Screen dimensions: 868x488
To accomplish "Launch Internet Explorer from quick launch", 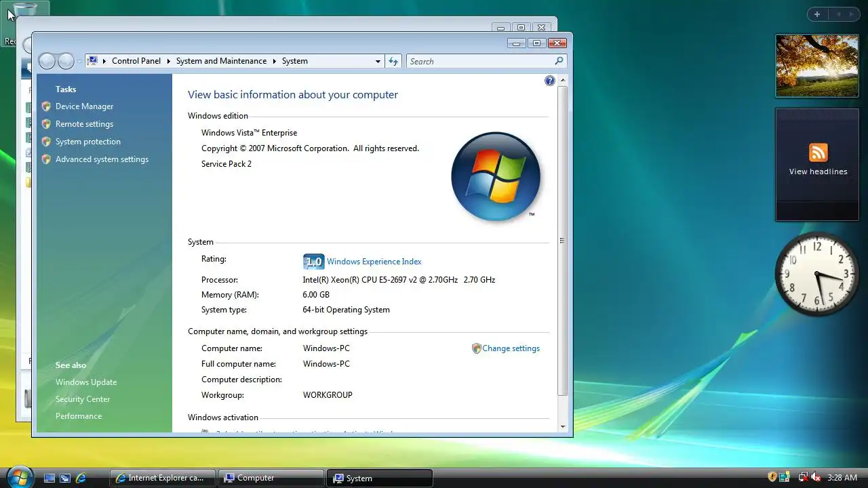I will click(81, 478).
